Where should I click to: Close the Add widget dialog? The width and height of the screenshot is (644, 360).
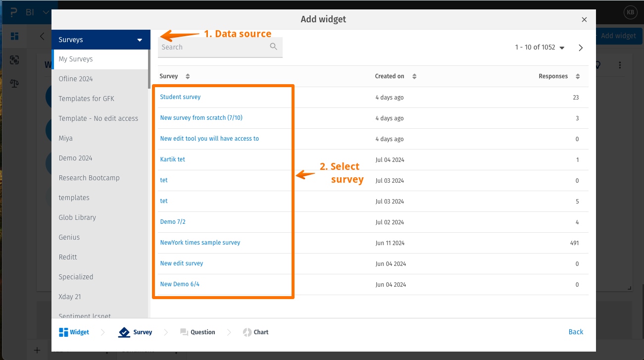(x=584, y=20)
